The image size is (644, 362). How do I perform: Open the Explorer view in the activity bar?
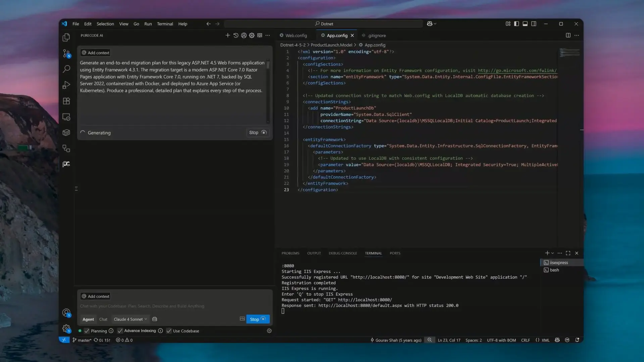click(66, 37)
